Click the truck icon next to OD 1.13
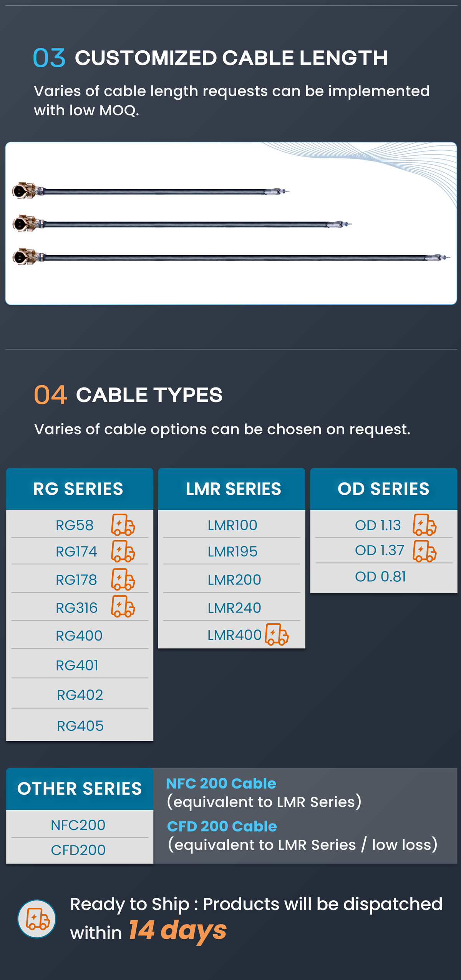The image size is (461, 980). [425, 525]
